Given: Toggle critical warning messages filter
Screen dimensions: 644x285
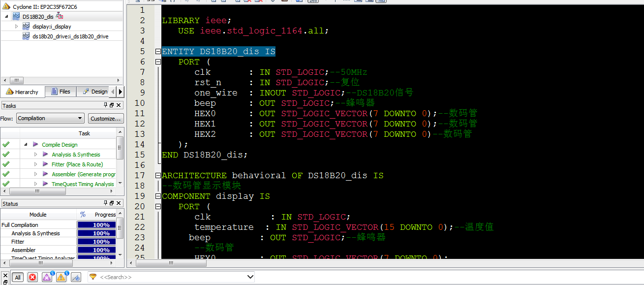Looking at the screenshot, I should point(47,277).
